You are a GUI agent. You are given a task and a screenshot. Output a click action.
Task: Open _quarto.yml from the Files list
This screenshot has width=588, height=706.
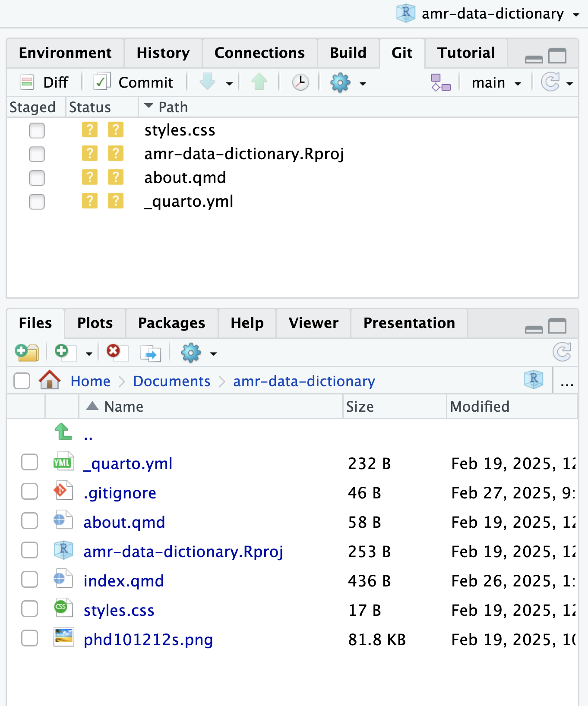(x=128, y=463)
